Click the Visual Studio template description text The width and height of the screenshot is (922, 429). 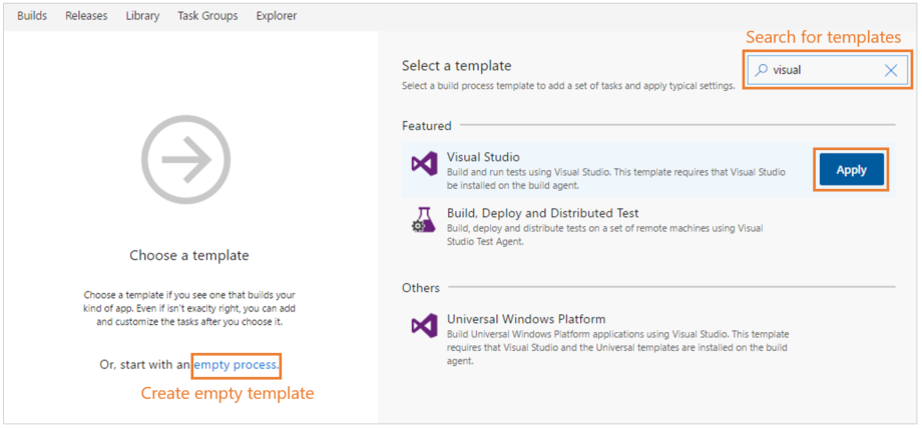point(616,179)
